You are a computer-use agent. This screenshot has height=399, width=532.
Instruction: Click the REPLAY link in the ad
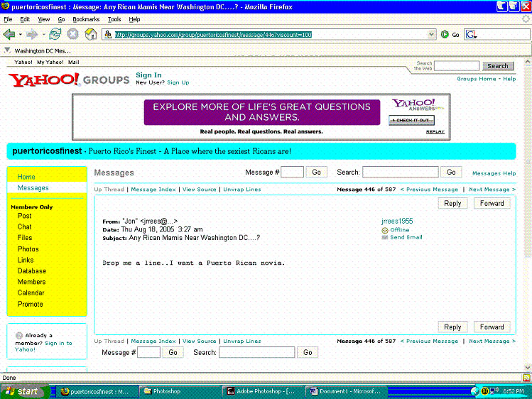click(435, 131)
